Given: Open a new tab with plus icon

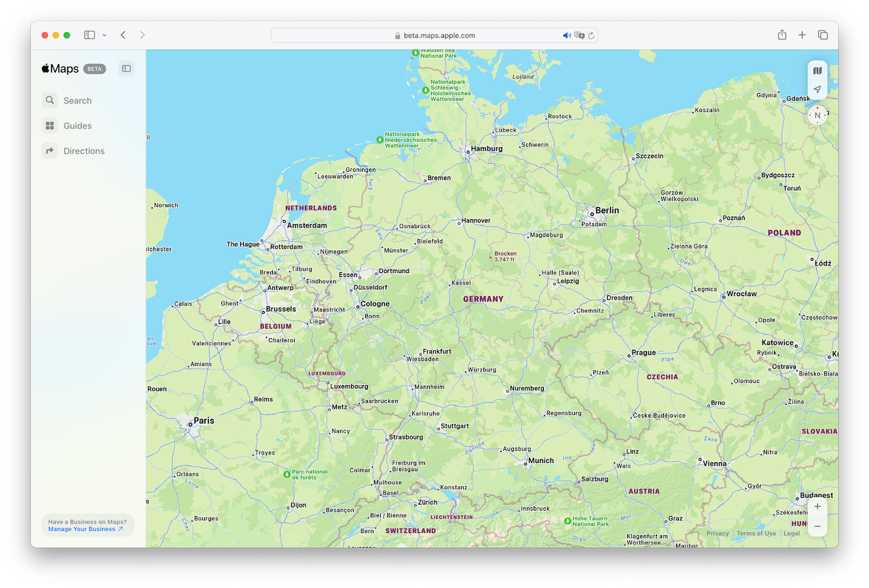Looking at the screenshot, I should (802, 35).
